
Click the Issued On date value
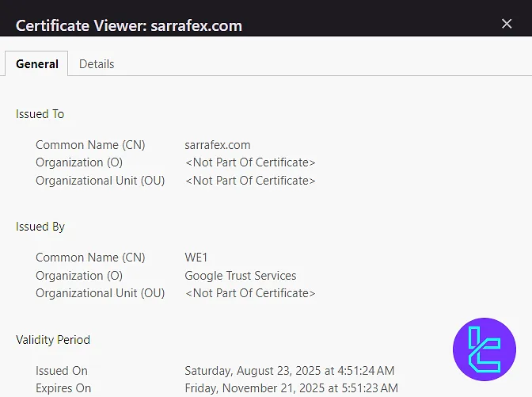pos(289,371)
